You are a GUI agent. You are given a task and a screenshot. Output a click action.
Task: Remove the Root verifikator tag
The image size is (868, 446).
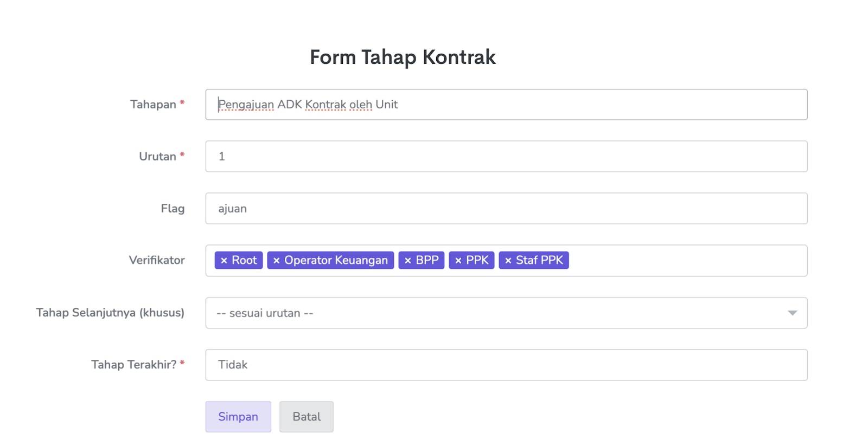point(224,261)
